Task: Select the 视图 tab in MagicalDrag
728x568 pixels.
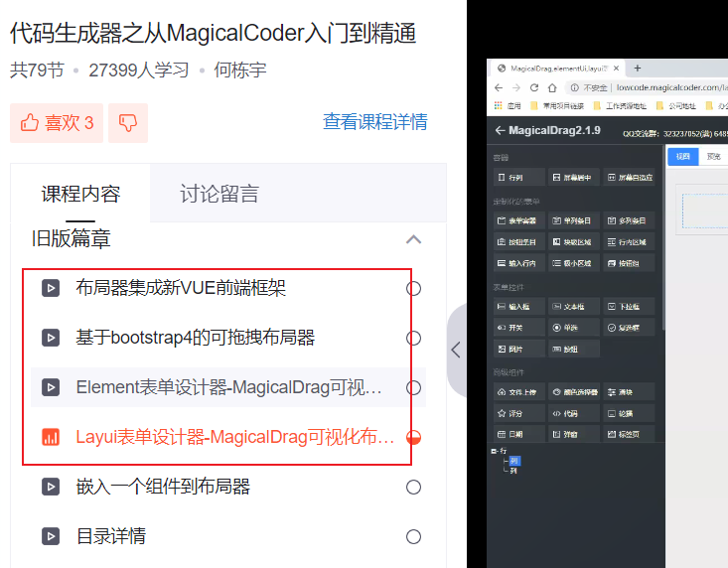Action: [x=683, y=156]
